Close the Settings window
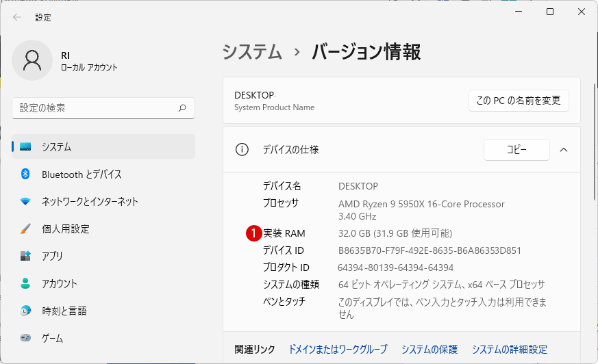The height and width of the screenshot is (364, 598). tap(582, 12)
